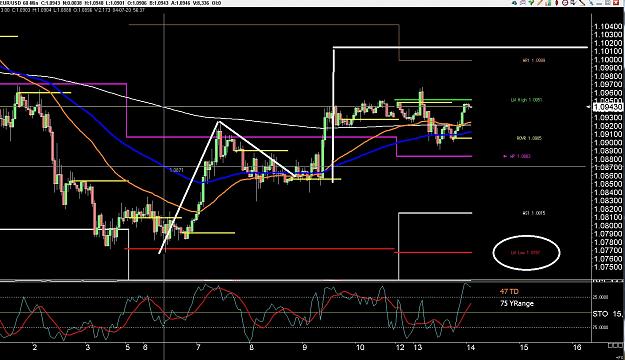Click the green arrow toolbar icon
This screenshot has height=360, width=625.
(x=531, y=3)
